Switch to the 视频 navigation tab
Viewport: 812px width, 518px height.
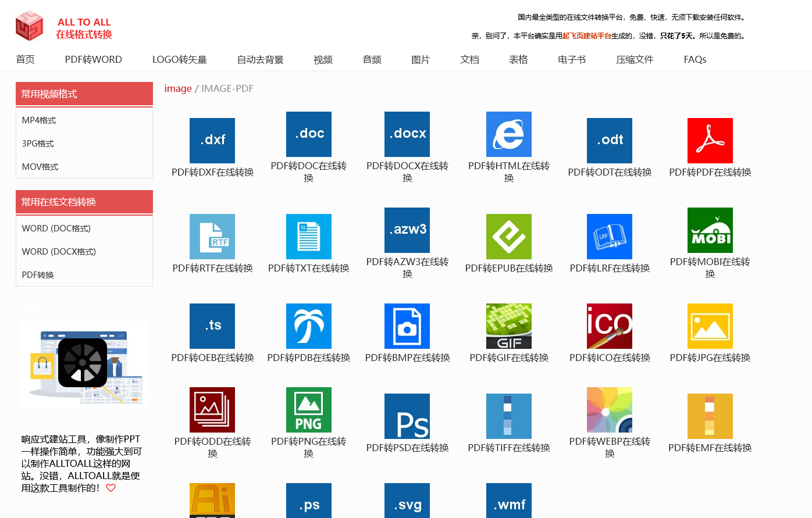tap(323, 59)
